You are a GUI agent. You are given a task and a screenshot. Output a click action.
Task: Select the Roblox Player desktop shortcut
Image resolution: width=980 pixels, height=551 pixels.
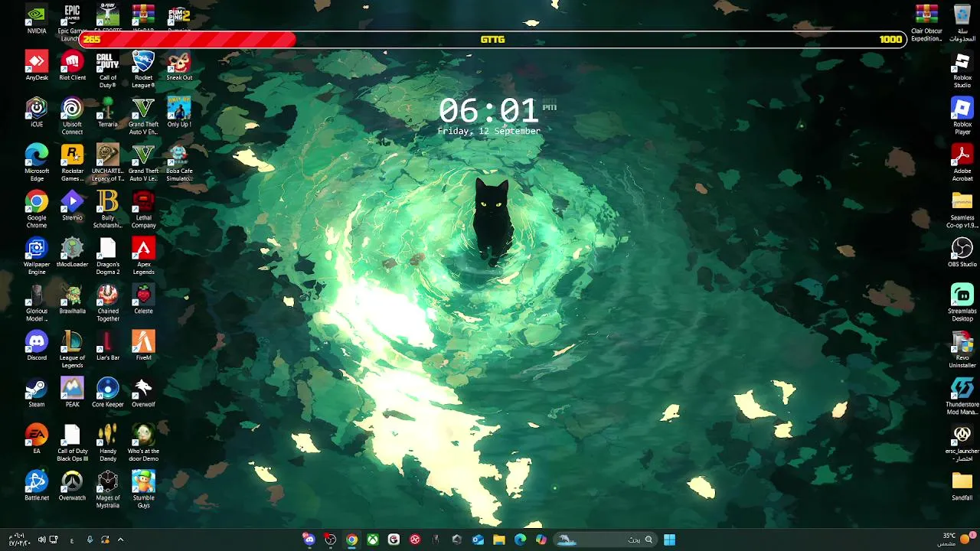(962, 116)
